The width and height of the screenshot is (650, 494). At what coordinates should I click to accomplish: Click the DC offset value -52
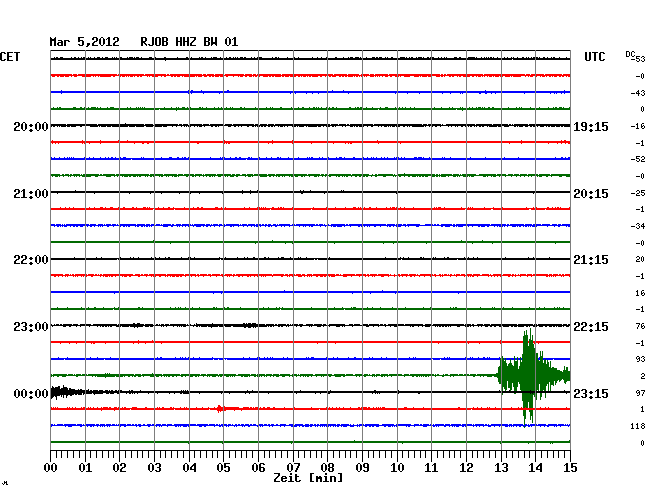pos(638,159)
